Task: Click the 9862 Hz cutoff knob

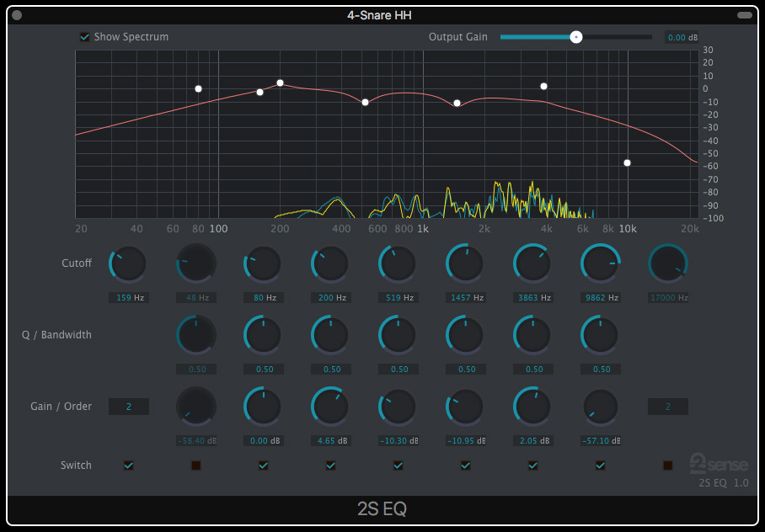Action: click(x=600, y=263)
